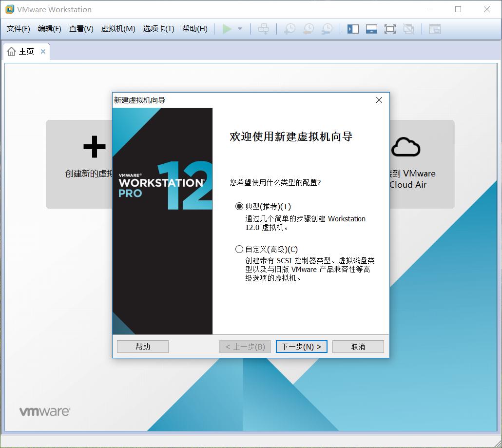Image resolution: width=502 pixels, height=448 pixels.
Task: Select the 典型(推荐) radio button
Action: (x=239, y=206)
